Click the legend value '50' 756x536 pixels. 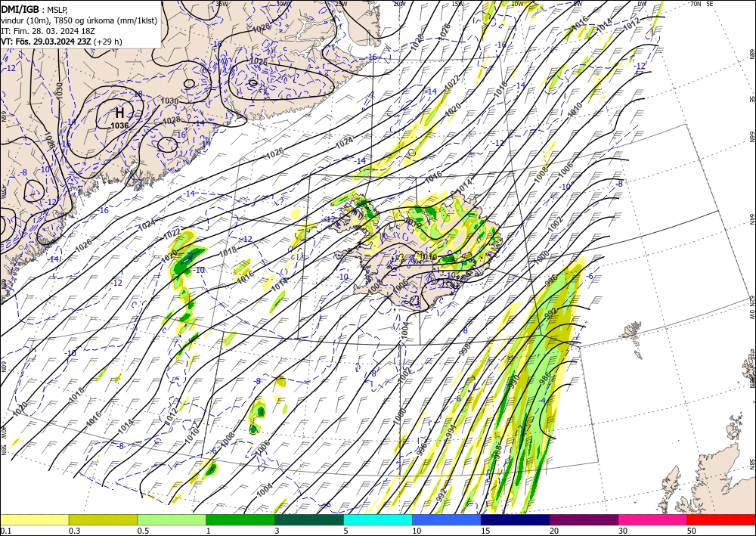[692, 531]
